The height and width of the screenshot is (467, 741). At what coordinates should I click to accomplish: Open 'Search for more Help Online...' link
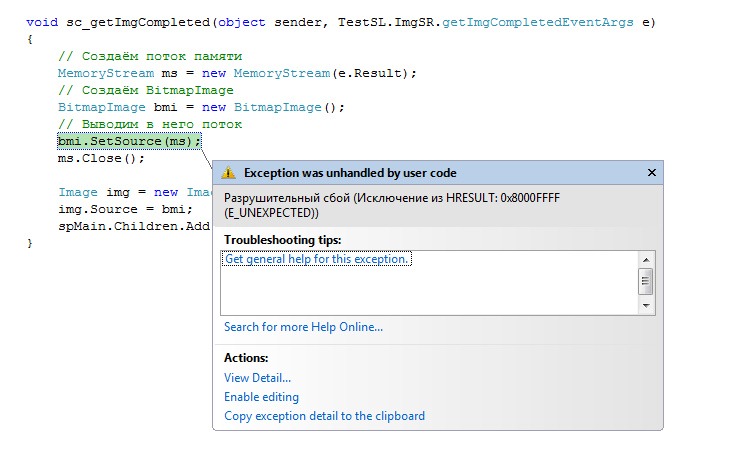point(303,327)
